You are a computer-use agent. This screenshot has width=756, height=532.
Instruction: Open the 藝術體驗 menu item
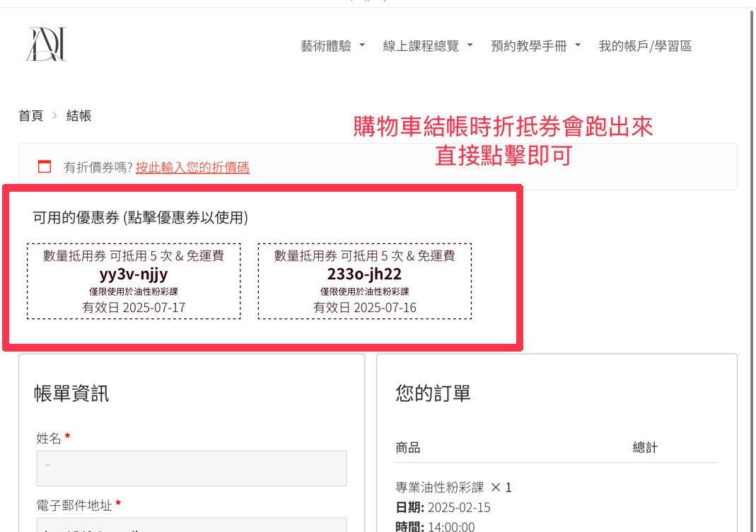[325, 47]
